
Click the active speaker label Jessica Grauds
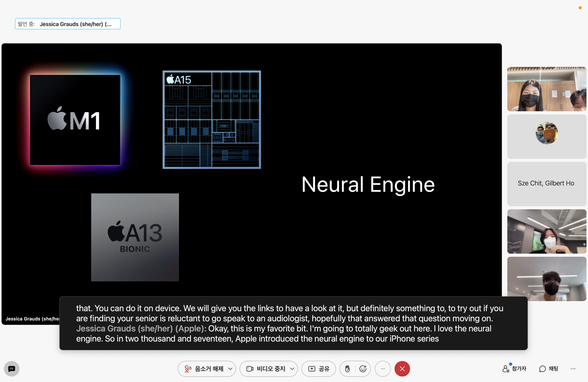pos(68,24)
